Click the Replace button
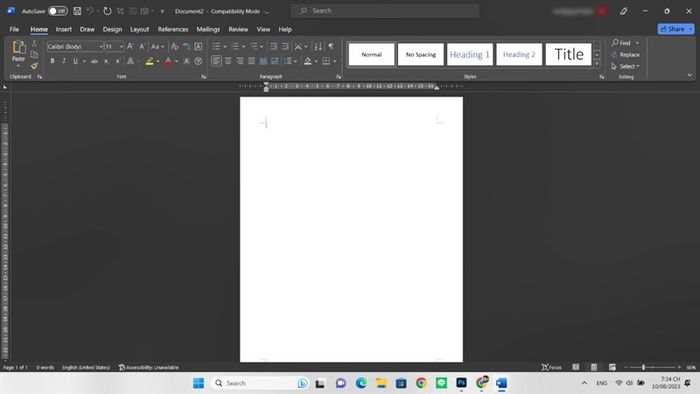This screenshot has width=700, height=394. [625, 54]
